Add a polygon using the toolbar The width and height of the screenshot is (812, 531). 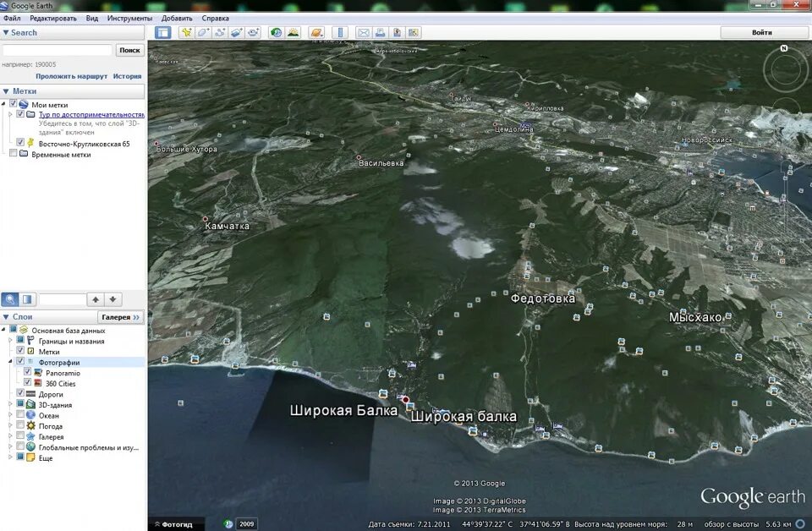pos(203,33)
